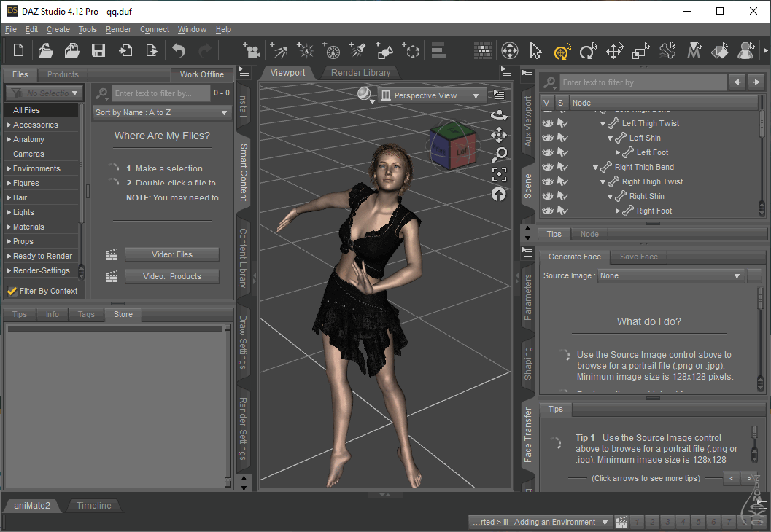This screenshot has width=771, height=532.
Task: Switch to Render Library tab
Action: (x=360, y=73)
